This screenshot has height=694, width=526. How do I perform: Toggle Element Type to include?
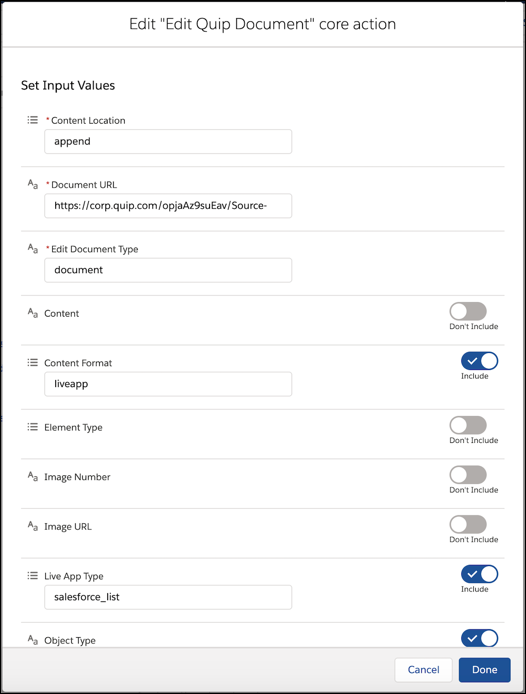(468, 425)
